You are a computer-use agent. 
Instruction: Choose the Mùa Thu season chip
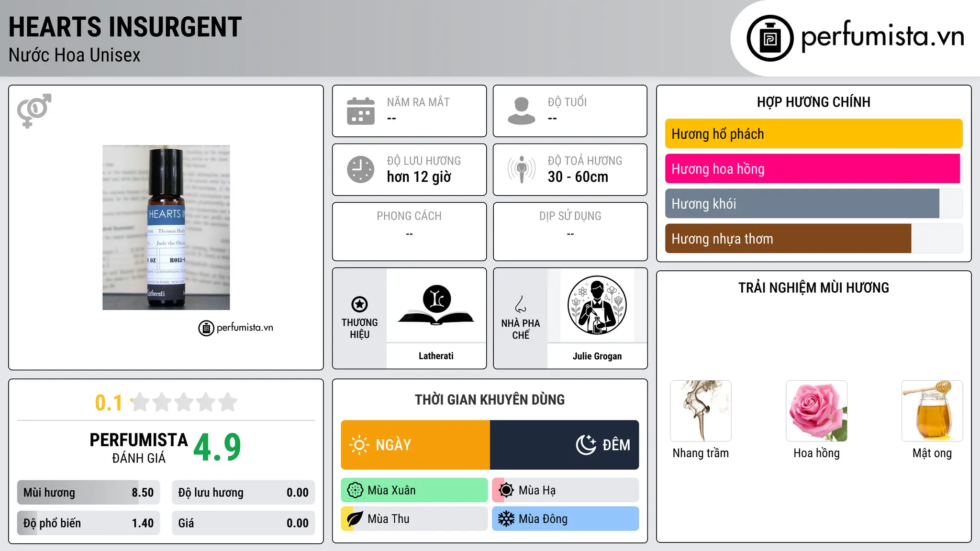(414, 519)
